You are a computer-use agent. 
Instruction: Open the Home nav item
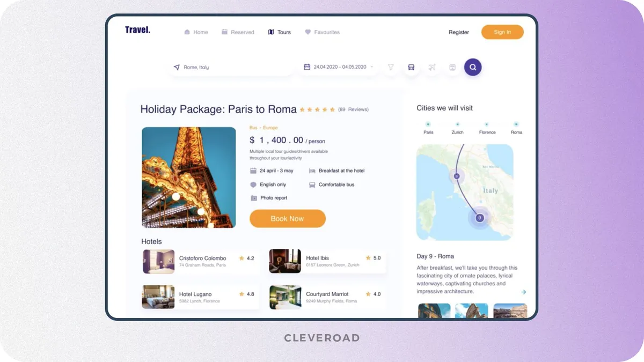pos(196,32)
